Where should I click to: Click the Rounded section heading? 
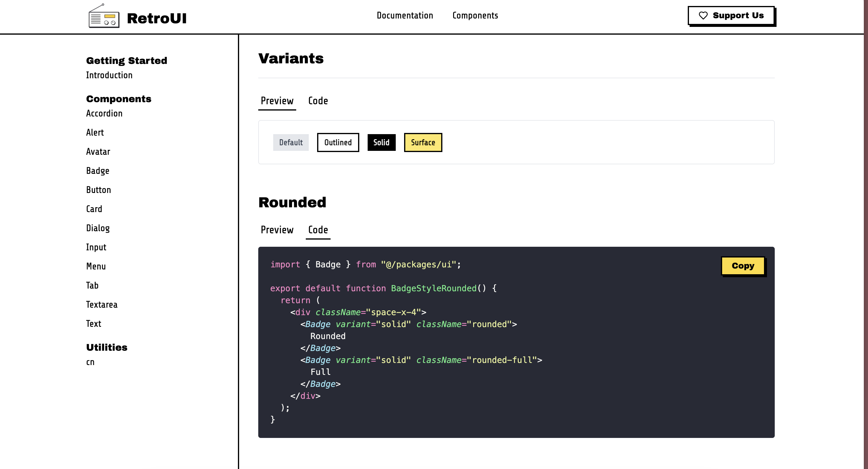point(292,203)
